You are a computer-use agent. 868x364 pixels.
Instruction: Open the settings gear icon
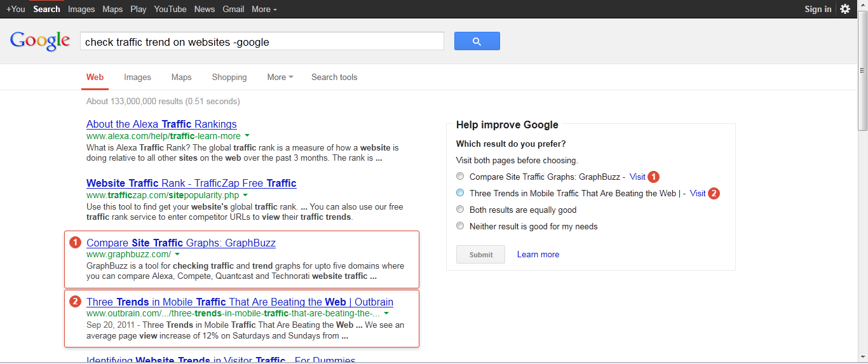point(844,9)
